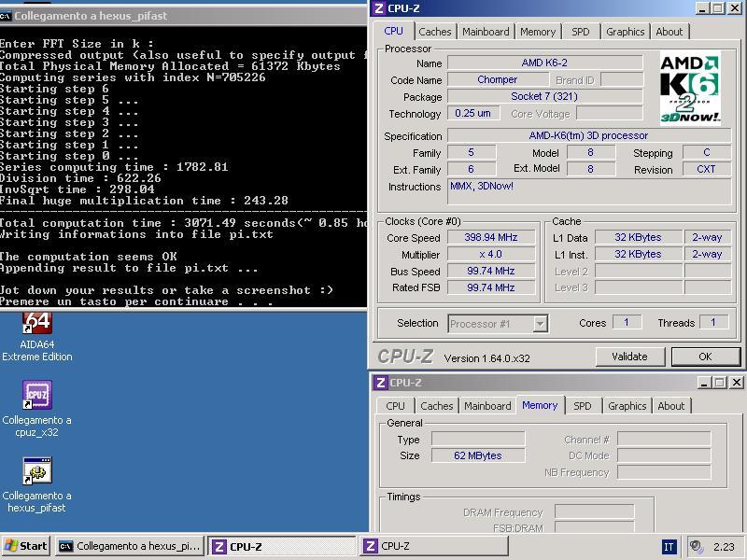
Task: Click the Revision value CXT
Action: click(707, 169)
